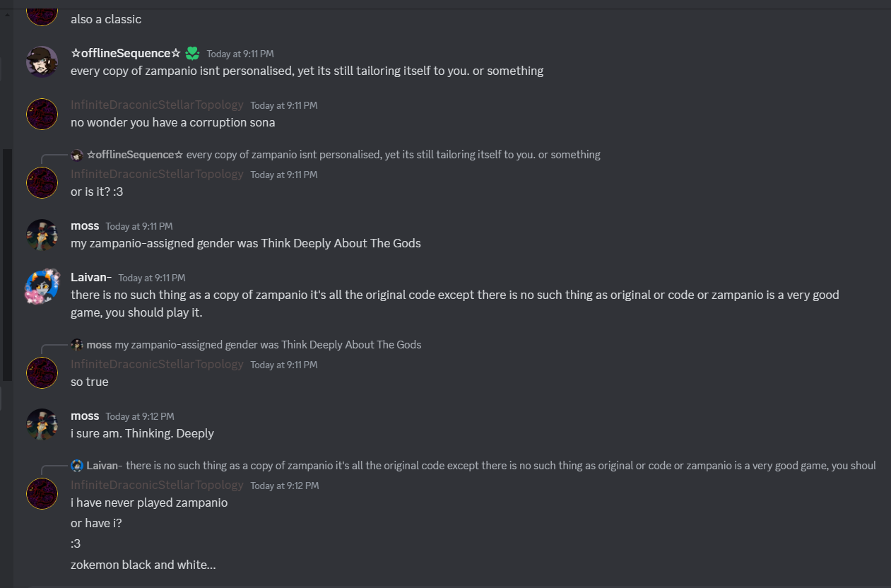
Task: Click the avatar beside "i have never played zampanio"
Action: pos(42,493)
